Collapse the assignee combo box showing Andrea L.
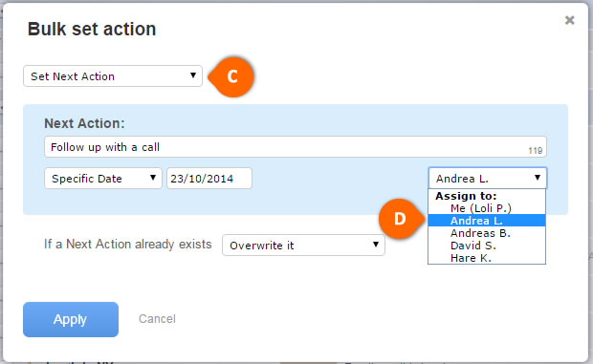 click(x=488, y=179)
